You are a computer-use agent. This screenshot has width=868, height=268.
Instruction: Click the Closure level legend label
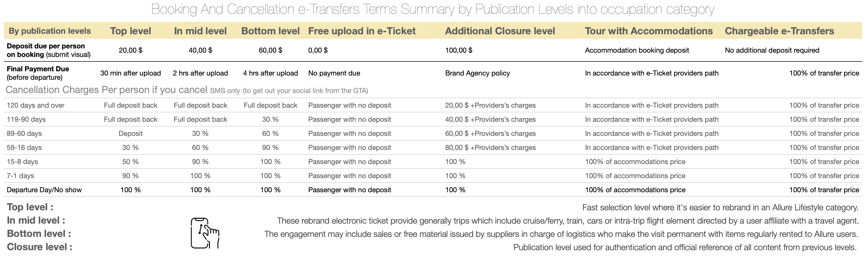[x=40, y=247]
